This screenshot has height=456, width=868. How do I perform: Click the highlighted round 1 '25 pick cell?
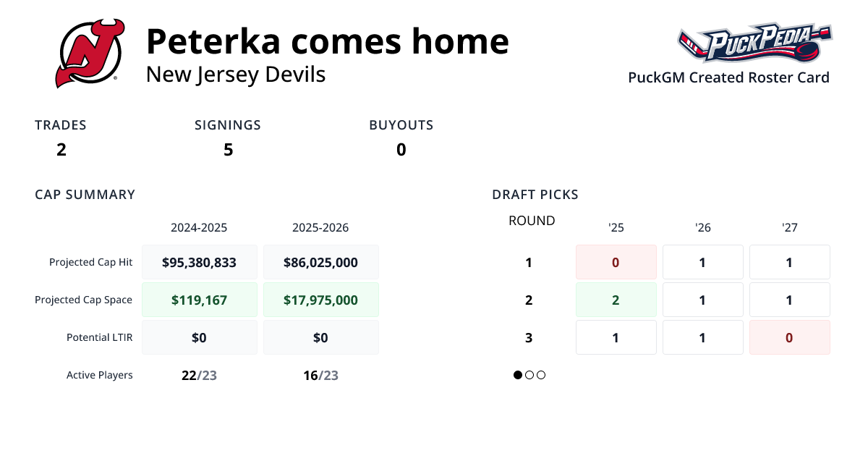tap(616, 262)
